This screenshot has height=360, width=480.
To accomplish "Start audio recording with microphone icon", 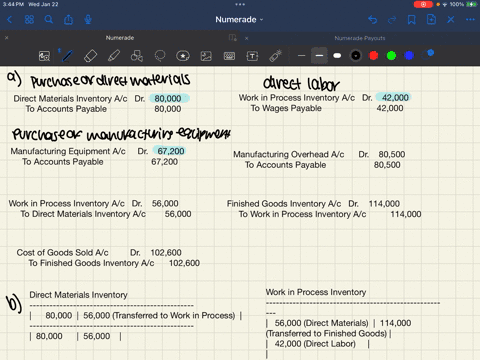I will coord(88,20).
